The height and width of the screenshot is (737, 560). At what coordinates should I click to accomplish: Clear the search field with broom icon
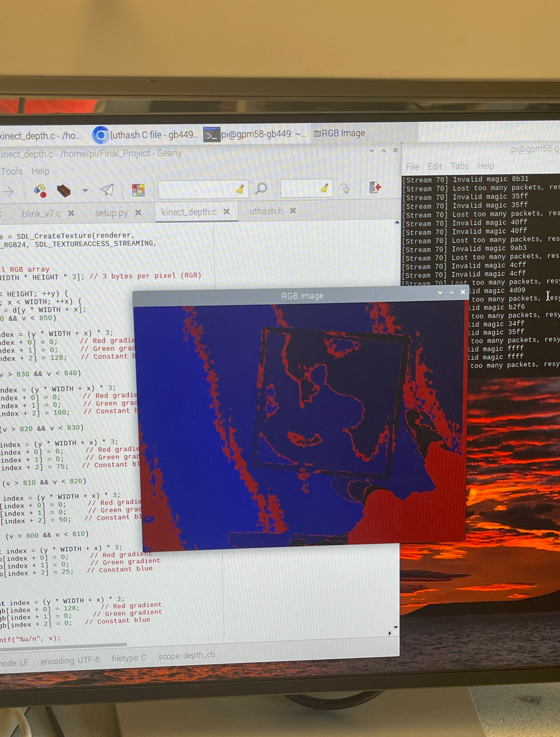coord(240,189)
